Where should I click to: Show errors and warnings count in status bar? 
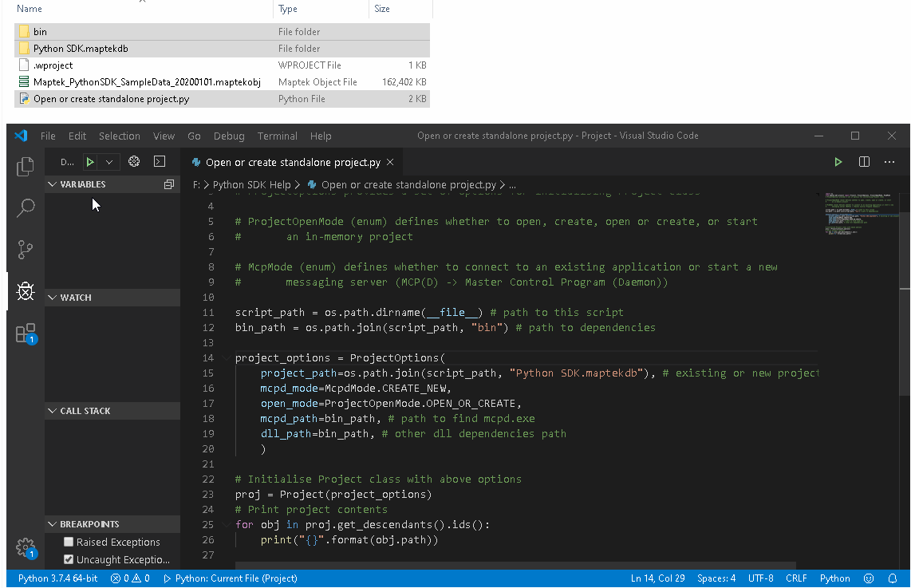(x=130, y=578)
